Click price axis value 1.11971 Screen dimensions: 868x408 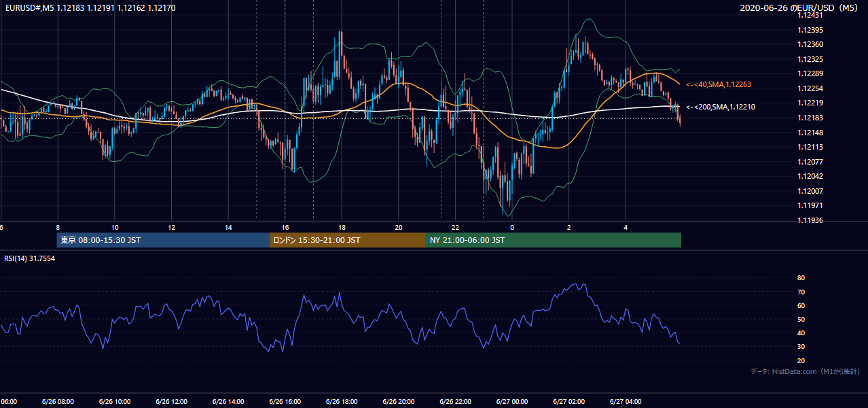pos(811,205)
